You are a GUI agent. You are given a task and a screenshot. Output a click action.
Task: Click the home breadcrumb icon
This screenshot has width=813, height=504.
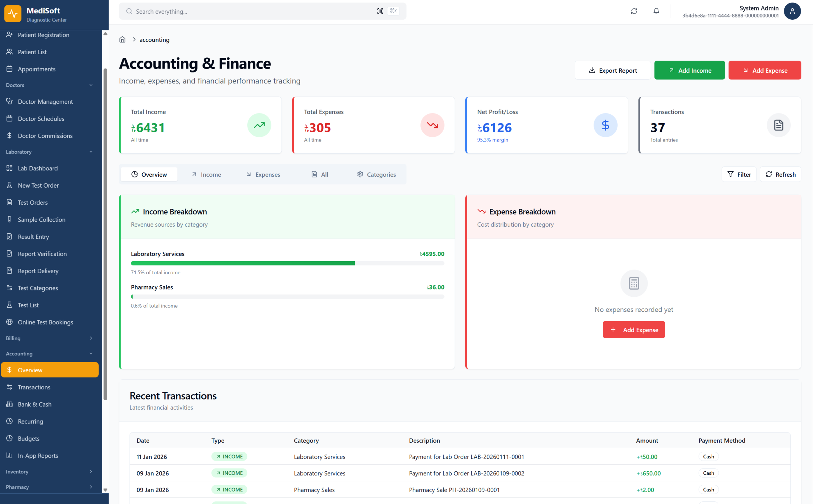[x=122, y=40]
